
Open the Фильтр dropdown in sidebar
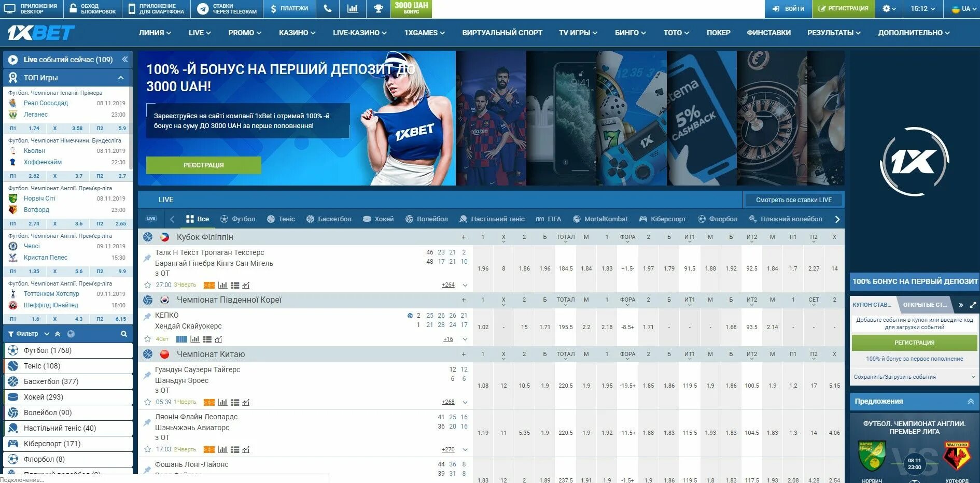(x=29, y=334)
